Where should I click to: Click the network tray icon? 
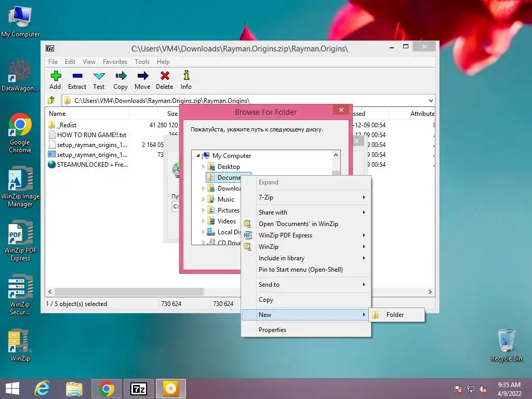471,389
